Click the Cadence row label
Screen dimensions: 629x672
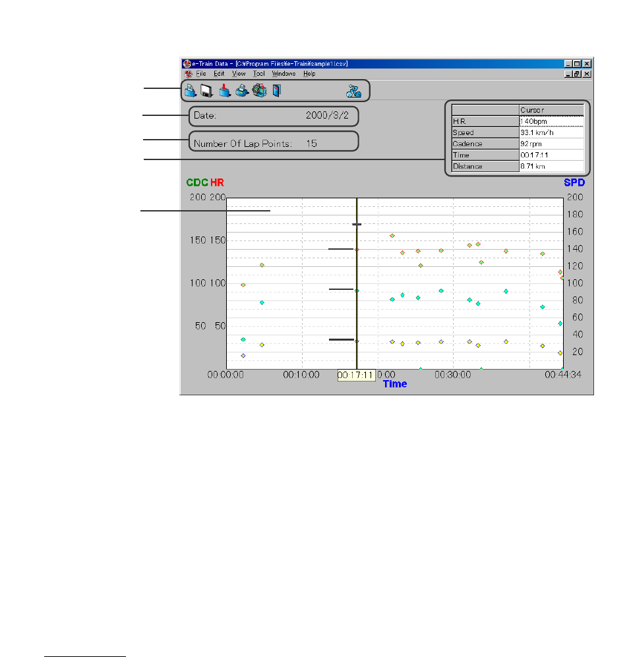point(485,144)
